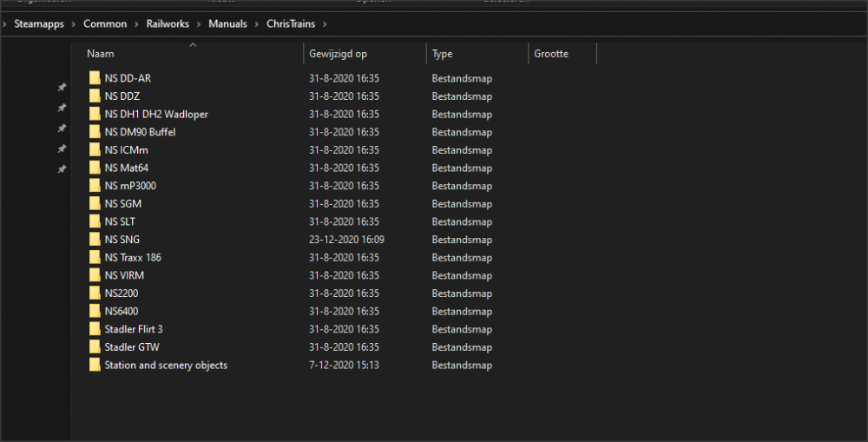
Task: Expand the chevron after Manuals breadcrumb
Action: [256, 24]
